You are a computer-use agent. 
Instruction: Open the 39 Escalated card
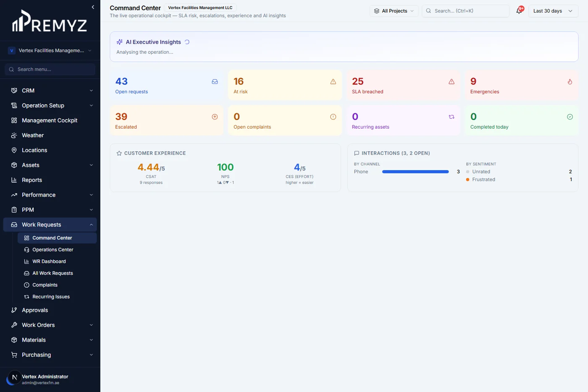(x=167, y=121)
